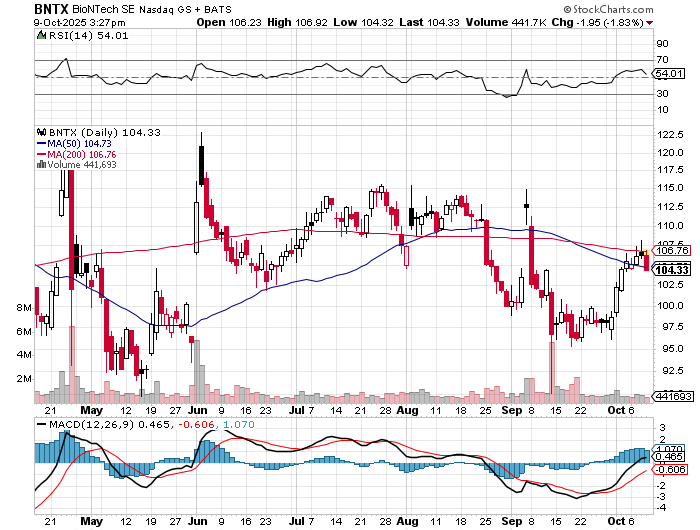The height and width of the screenshot is (530, 700).
Task: Click the 110.0 price axis label
Action: coord(670,225)
